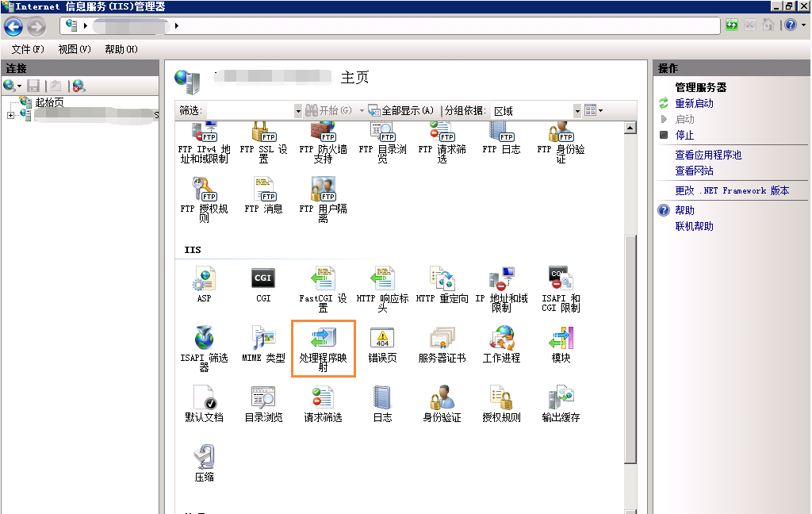The image size is (812, 514).
Task: Click the feature list vertical scrollbar
Action: point(630,349)
